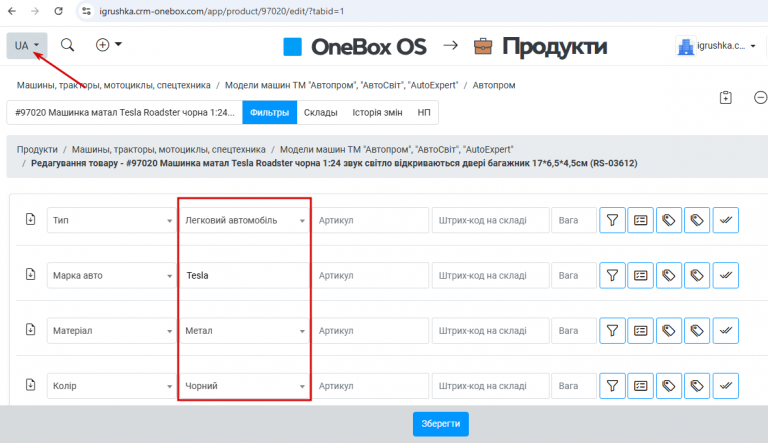Image resolution: width=768 pixels, height=443 pixels.
Task: Click the card list icon in Тип row
Action: [x=641, y=220]
